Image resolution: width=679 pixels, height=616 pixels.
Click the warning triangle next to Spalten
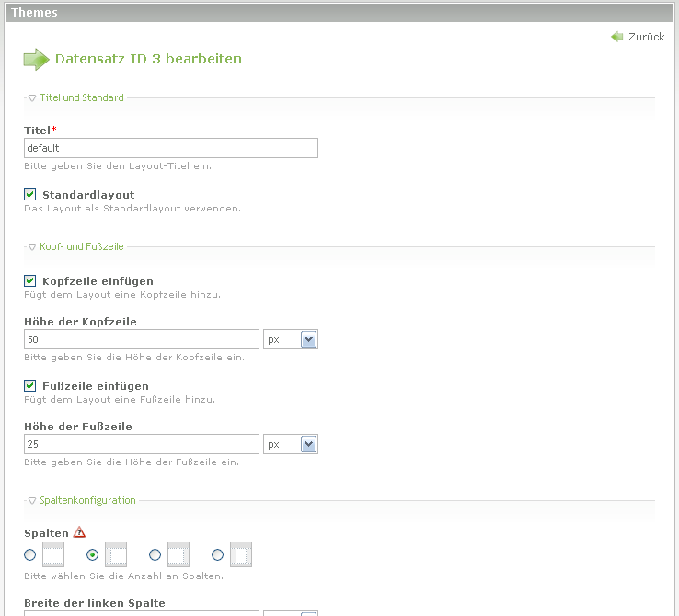coord(79,532)
